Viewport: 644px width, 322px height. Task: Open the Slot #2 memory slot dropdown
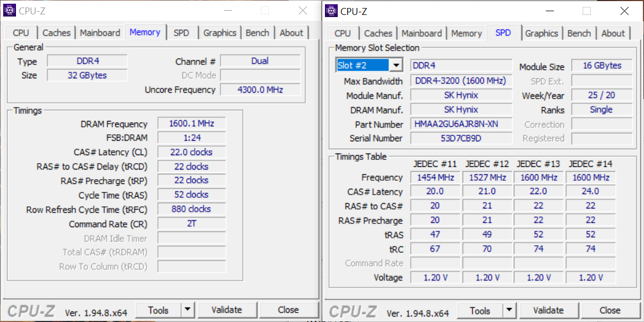395,65
